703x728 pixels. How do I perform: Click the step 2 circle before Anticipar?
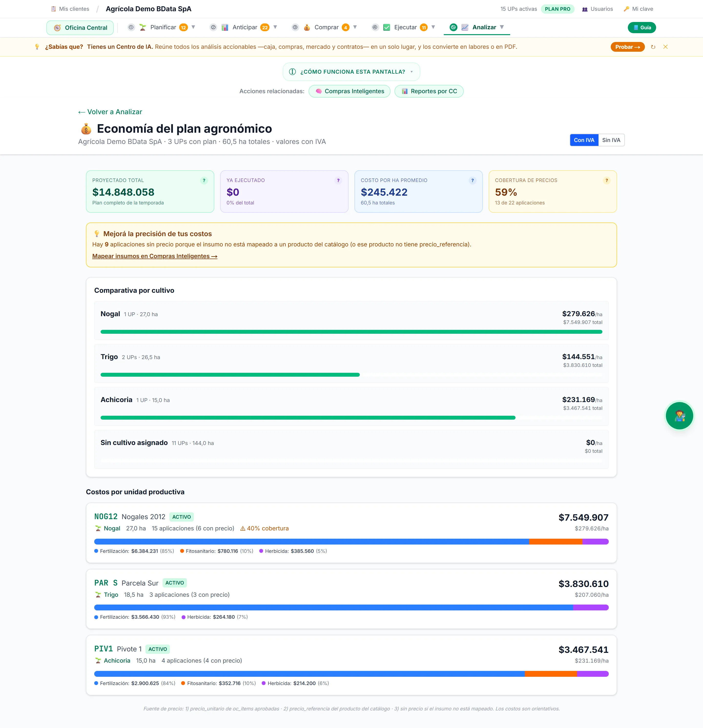click(213, 28)
